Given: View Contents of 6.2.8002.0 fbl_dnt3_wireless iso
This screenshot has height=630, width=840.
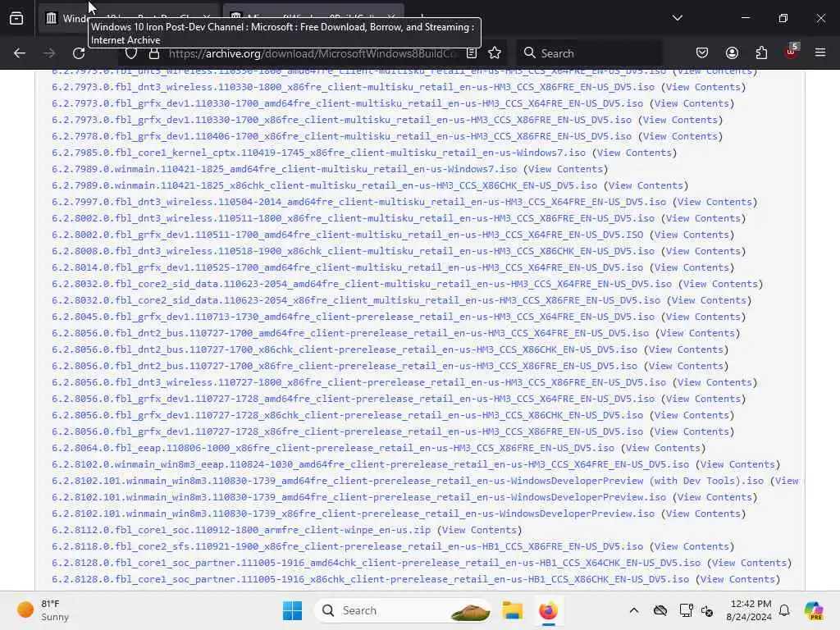Looking at the screenshot, I should click(703, 218).
